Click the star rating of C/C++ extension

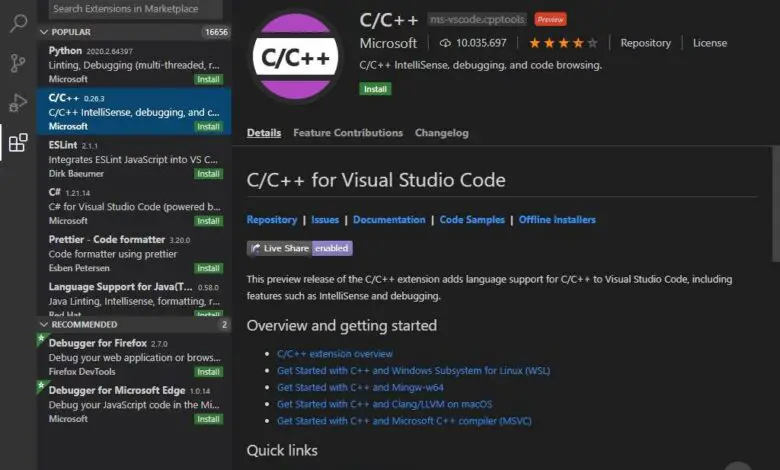click(563, 43)
